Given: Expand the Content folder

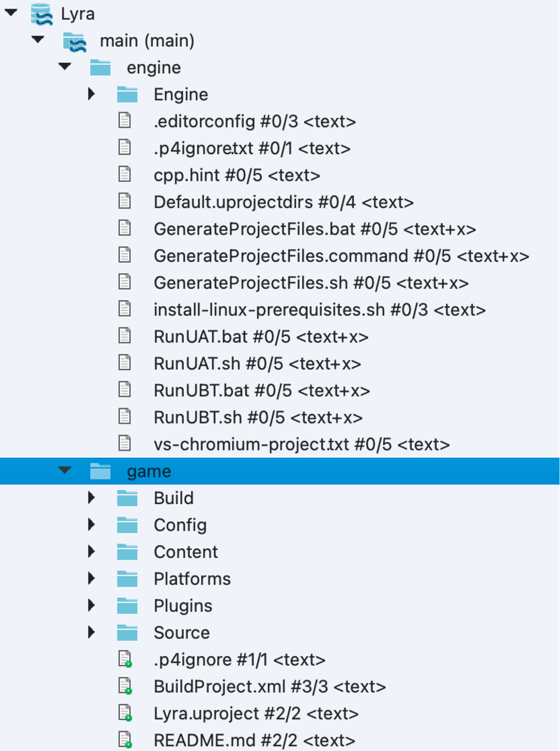Looking at the screenshot, I should click(91, 552).
